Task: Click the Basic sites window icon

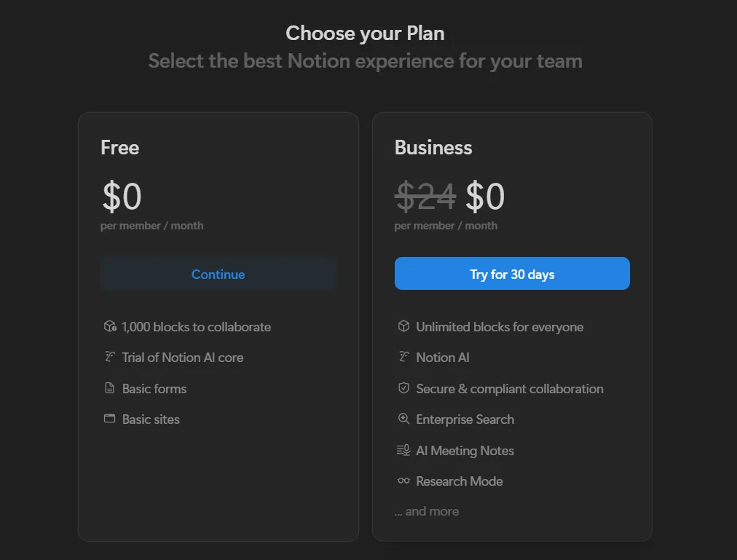Action: pyautogui.click(x=110, y=419)
